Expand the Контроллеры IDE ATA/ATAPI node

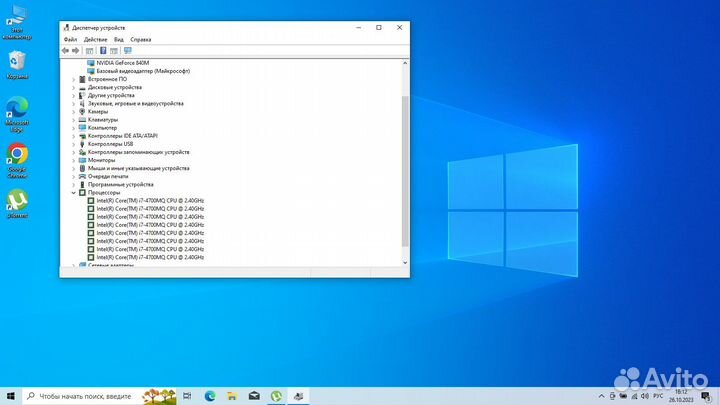click(x=73, y=136)
